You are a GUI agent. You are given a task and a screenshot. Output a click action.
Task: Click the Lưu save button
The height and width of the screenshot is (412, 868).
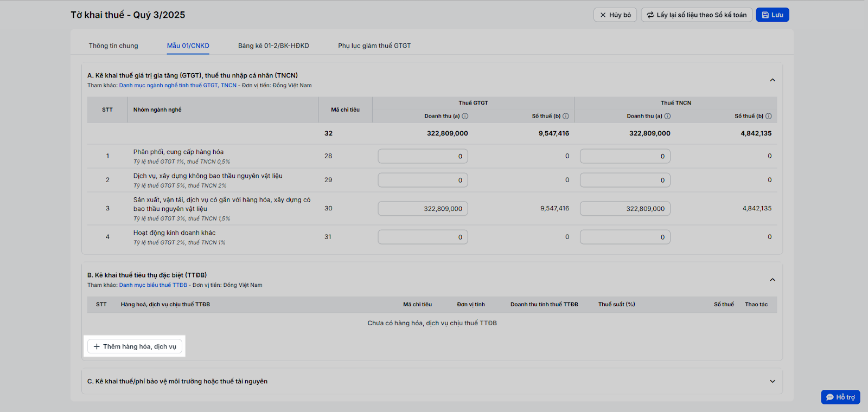[x=773, y=15]
